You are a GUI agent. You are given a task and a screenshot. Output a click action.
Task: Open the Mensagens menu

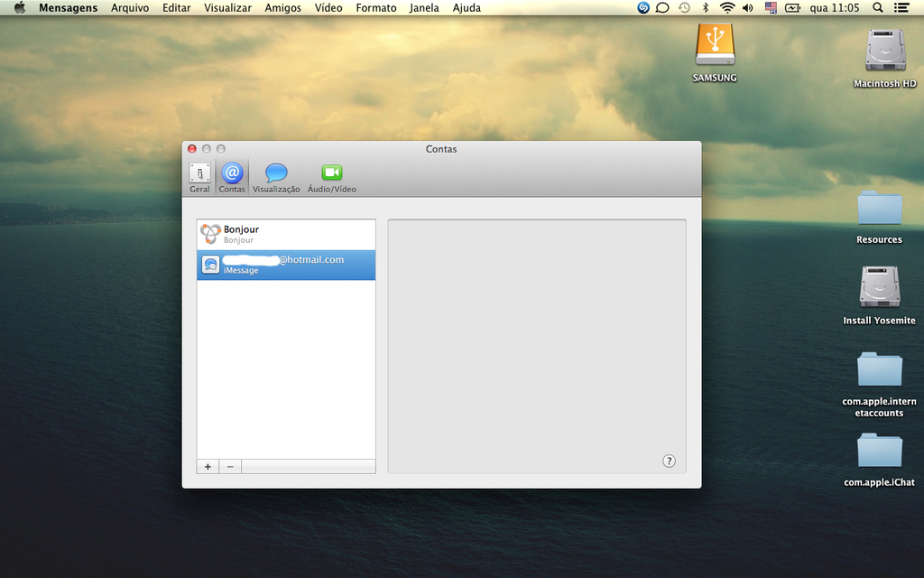click(x=69, y=7)
